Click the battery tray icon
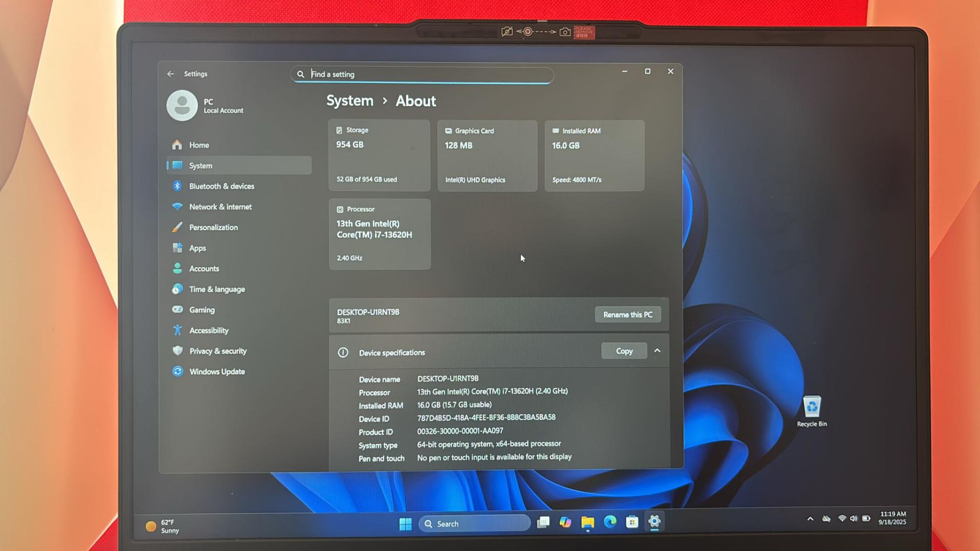Screen dimensions: 980x551 [866, 518]
